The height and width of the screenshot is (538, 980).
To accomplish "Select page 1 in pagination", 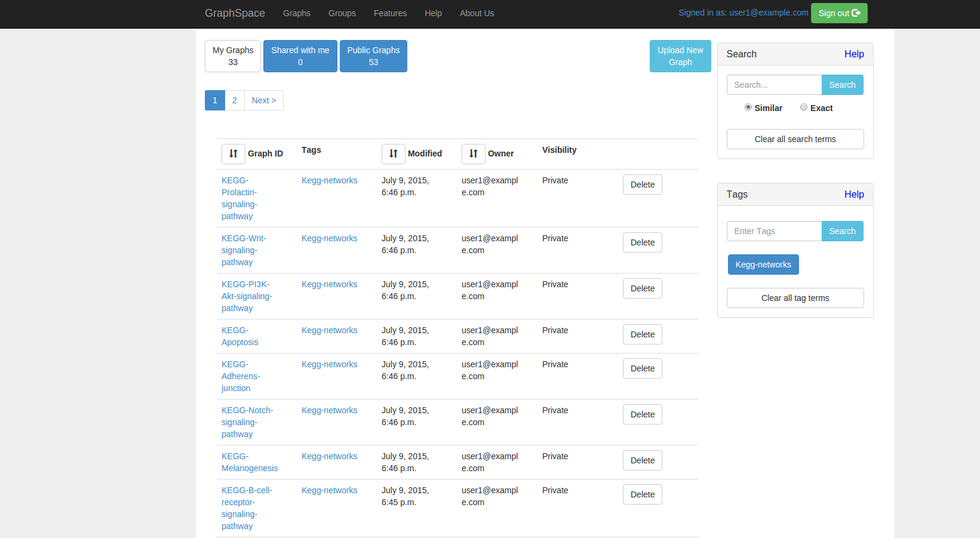I will coord(215,100).
